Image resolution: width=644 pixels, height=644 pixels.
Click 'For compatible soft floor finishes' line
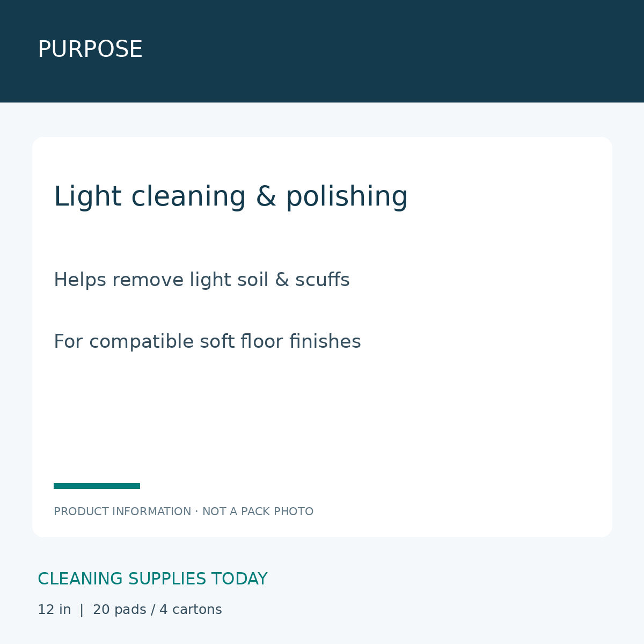pyautogui.click(x=207, y=342)
